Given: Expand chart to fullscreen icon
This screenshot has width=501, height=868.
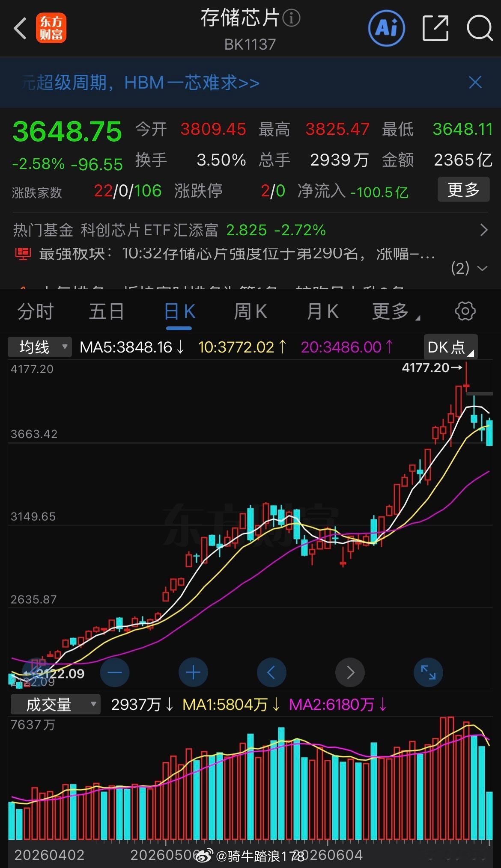Looking at the screenshot, I should (428, 672).
